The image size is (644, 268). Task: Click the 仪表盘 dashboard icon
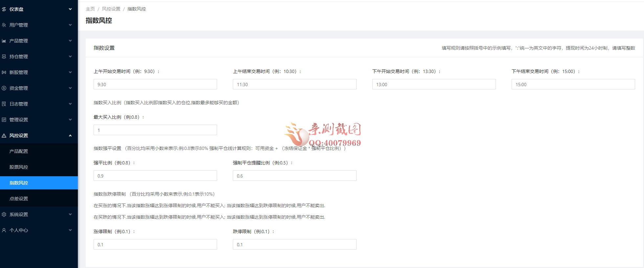click(x=4, y=9)
